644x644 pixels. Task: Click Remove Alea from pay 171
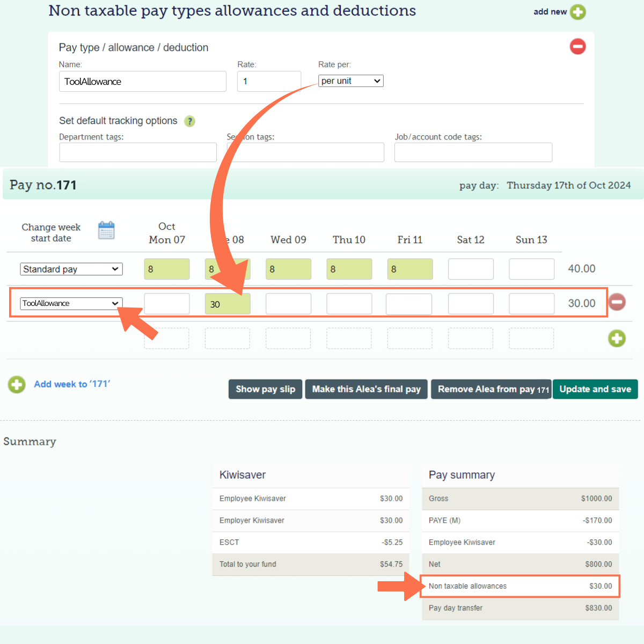[x=491, y=389]
